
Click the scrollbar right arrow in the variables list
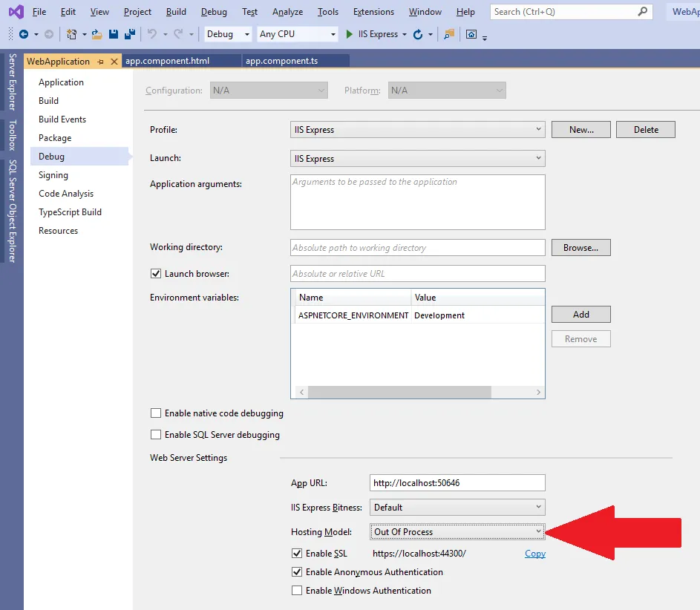[x=538, y=392]
